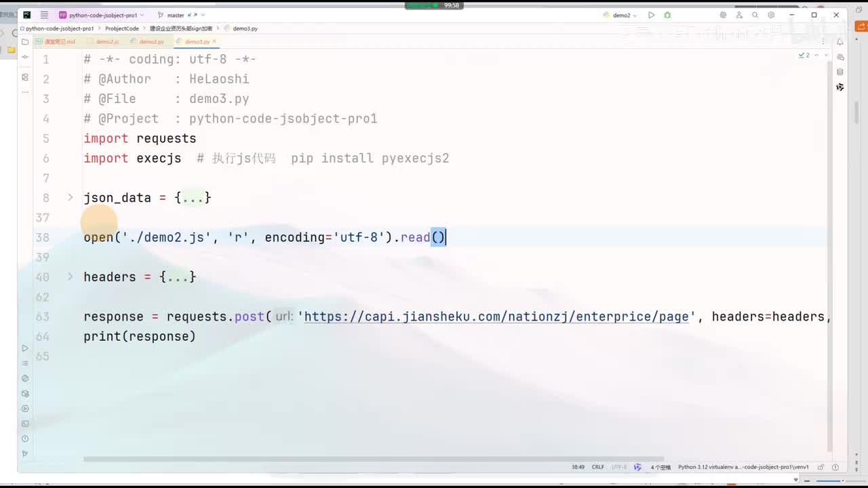Switch Python 3.12 interpreter in status bar
This screenshot has height=488, width=868.
(x=743, y=467)
